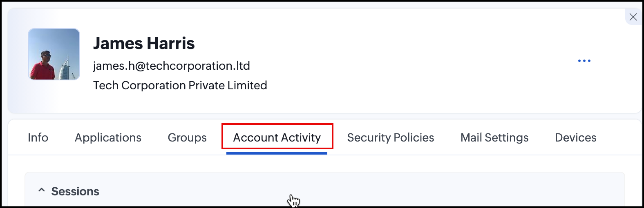Click the blue underline below Account Activity

pyautogui.click(x=277, y=153)
